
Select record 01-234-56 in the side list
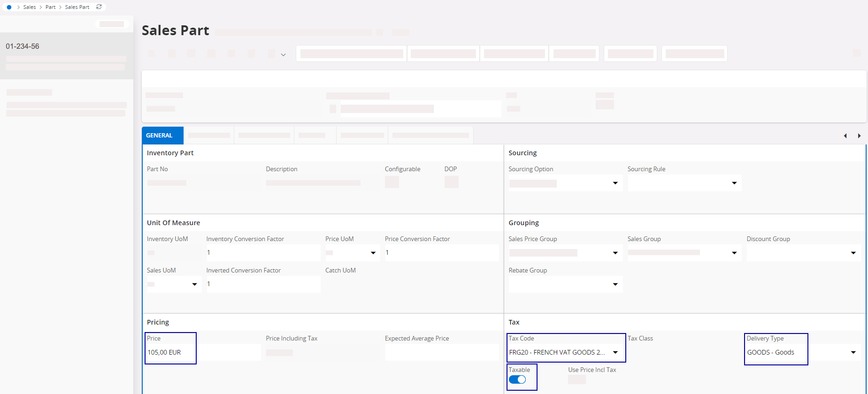(x=23, y=46)
